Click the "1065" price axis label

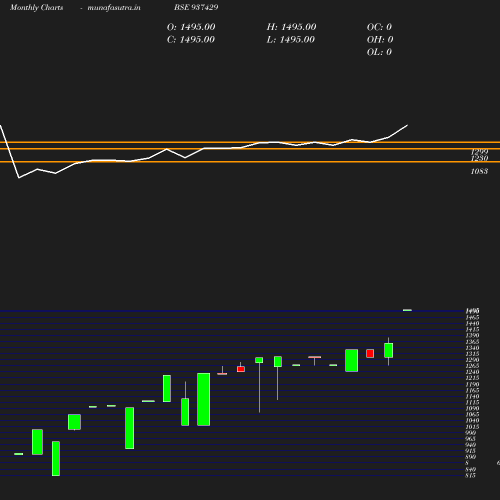[x=473, y=414]
